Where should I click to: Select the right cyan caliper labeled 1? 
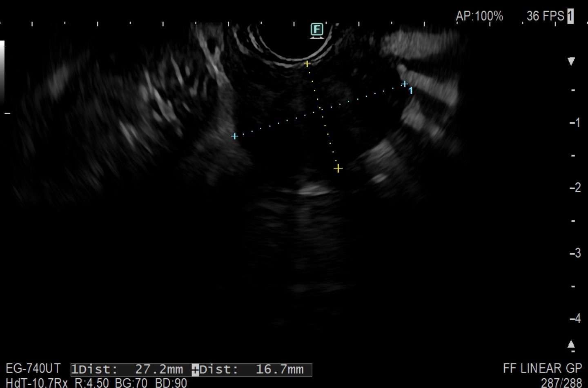[x=405, y=84]
